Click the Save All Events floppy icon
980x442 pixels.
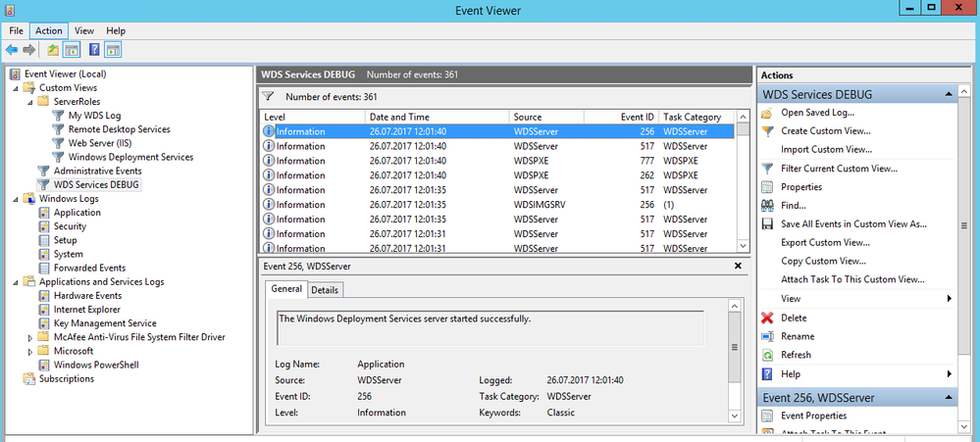tap(767, 224)
